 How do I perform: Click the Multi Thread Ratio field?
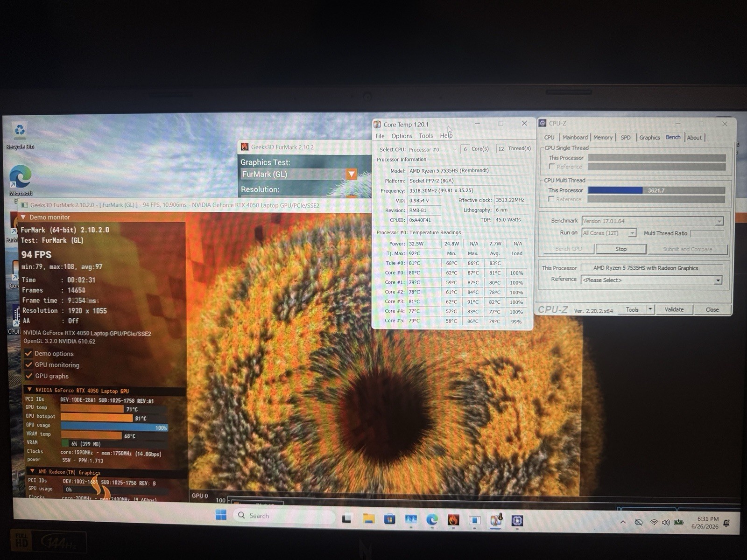(x=707, y=233)
